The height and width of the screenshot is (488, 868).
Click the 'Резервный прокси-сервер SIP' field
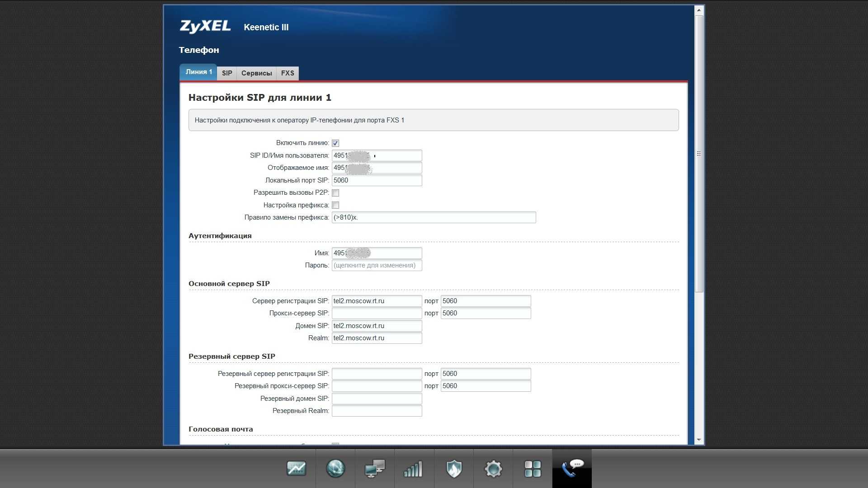[x=377, y=386]
